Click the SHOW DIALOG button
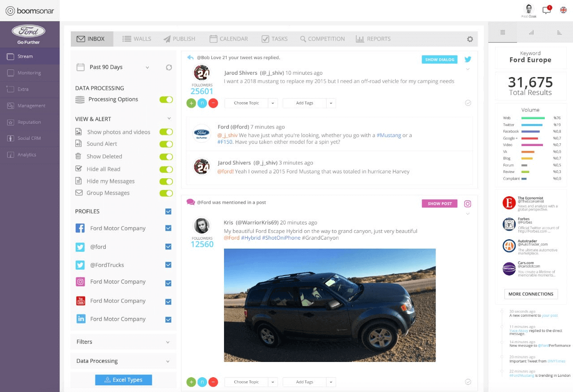This screenshot has width=573, height=392. (440, 59)
